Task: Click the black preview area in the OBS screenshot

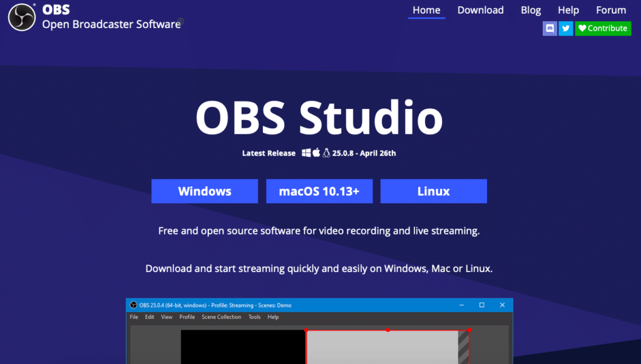Action: (x=243, y=346)
